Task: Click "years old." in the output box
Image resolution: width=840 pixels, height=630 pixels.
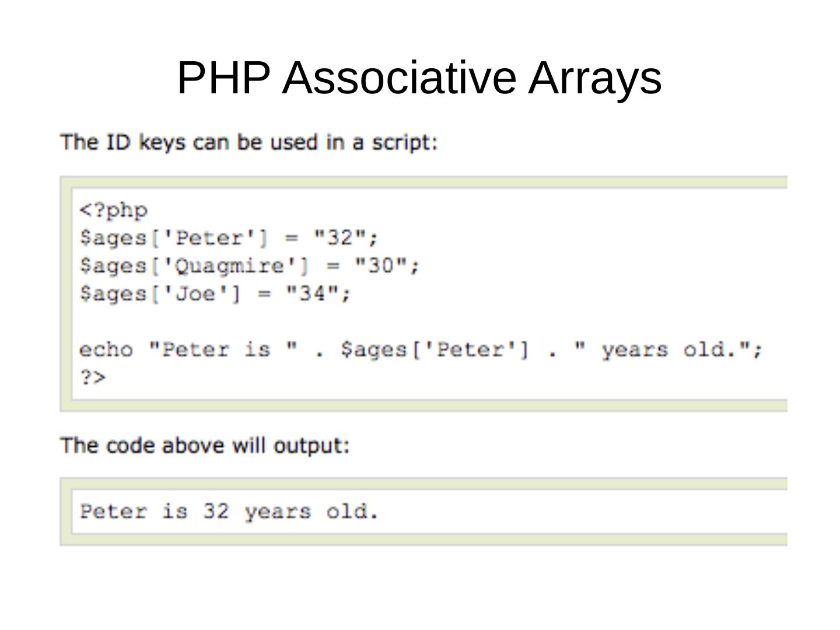Action: (x=311, y=512)
